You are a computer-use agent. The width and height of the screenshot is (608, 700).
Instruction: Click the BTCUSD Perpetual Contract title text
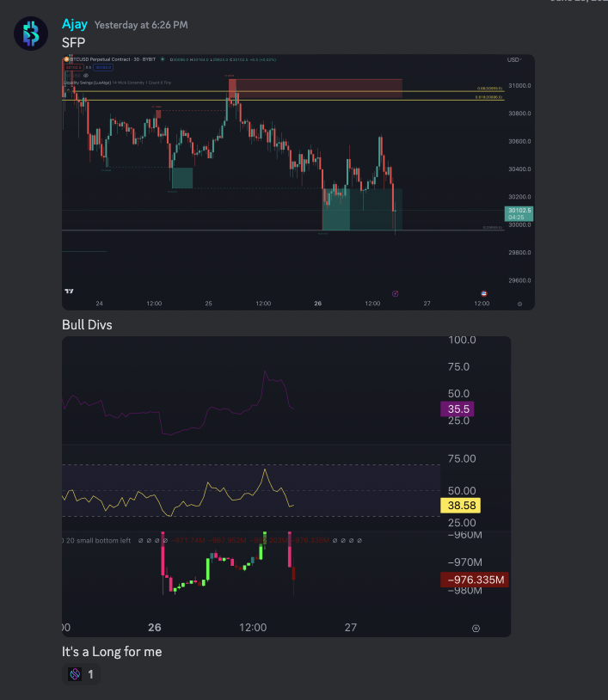(x=113, y=59)
